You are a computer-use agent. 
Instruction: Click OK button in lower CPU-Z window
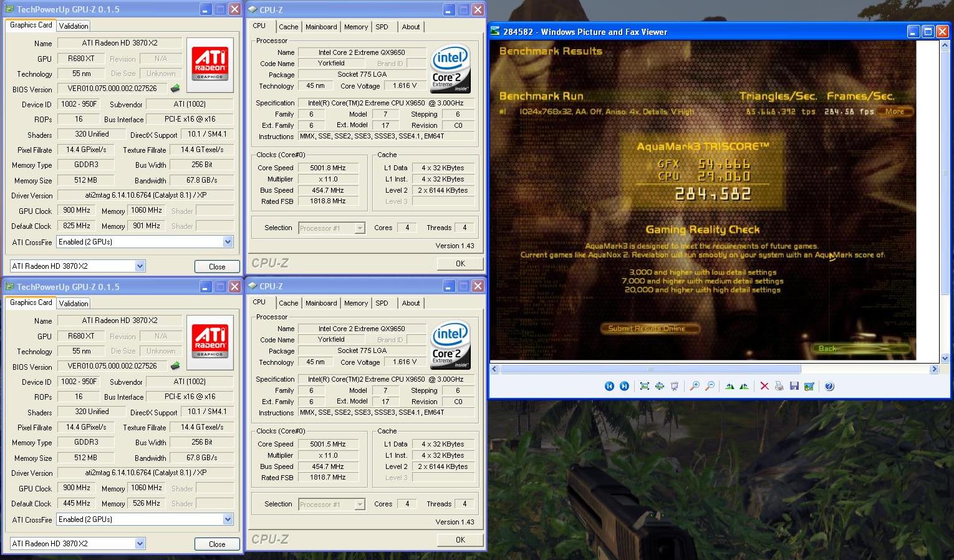coord(460,539)
